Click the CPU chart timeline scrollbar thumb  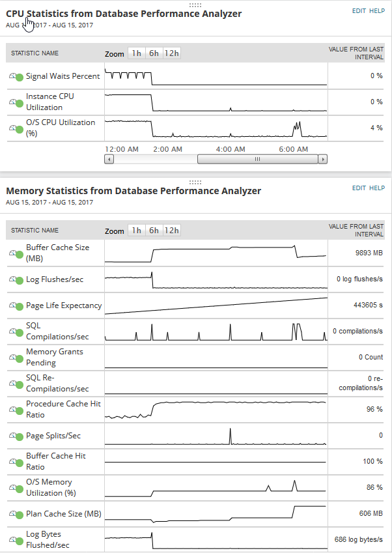(257, 159)
